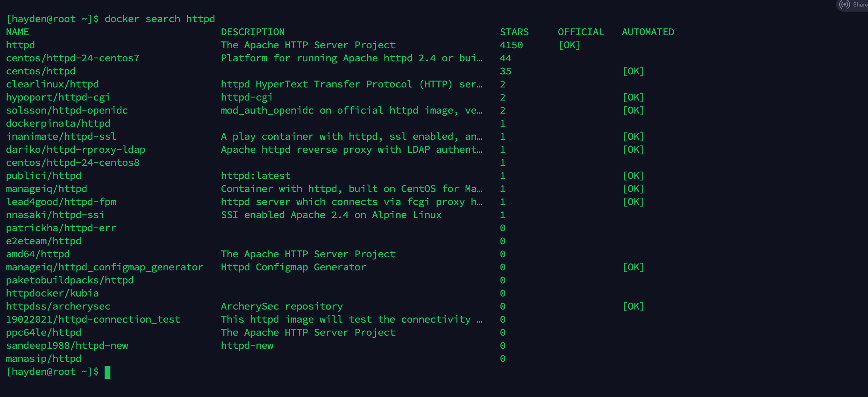Click the OFFICIAL column header
Image resolution: width=868 pixels, height=397 pixels.
point(581,32)
